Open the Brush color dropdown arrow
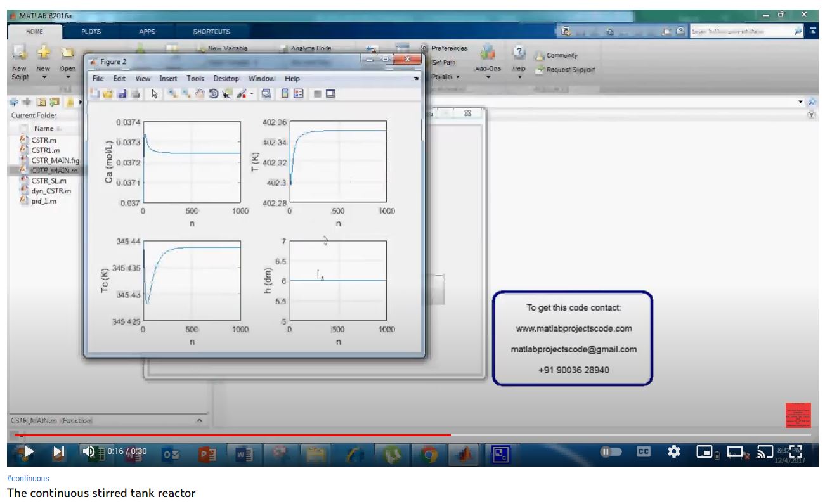825x504 pixels. pyautogui.click(x=252, y=94)
